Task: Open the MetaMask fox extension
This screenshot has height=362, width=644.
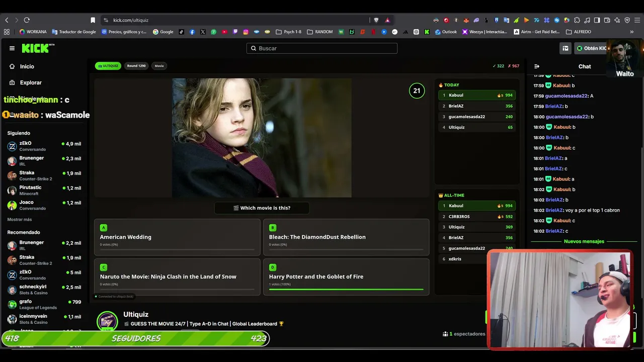Action: tap(466, 20)
